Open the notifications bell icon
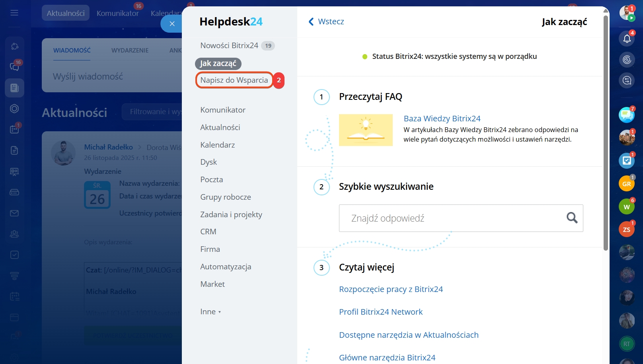Image resolution: width=643 pixels, height=364 pixels. [x=627, y=39]
